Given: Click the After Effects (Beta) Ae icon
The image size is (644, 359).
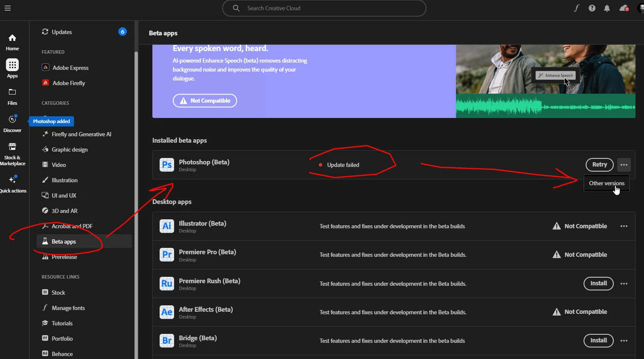Looking at the screenshot, I should click(x=167, y=312).
